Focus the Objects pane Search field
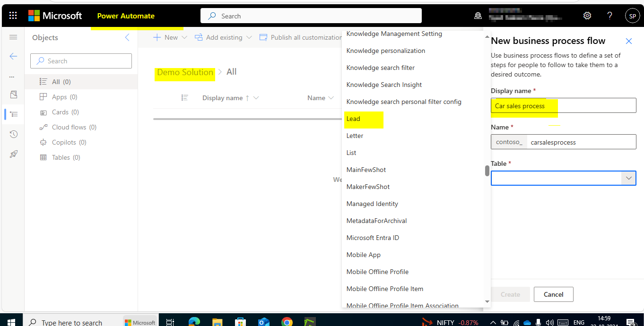644x326 pixels. point(81,61)
